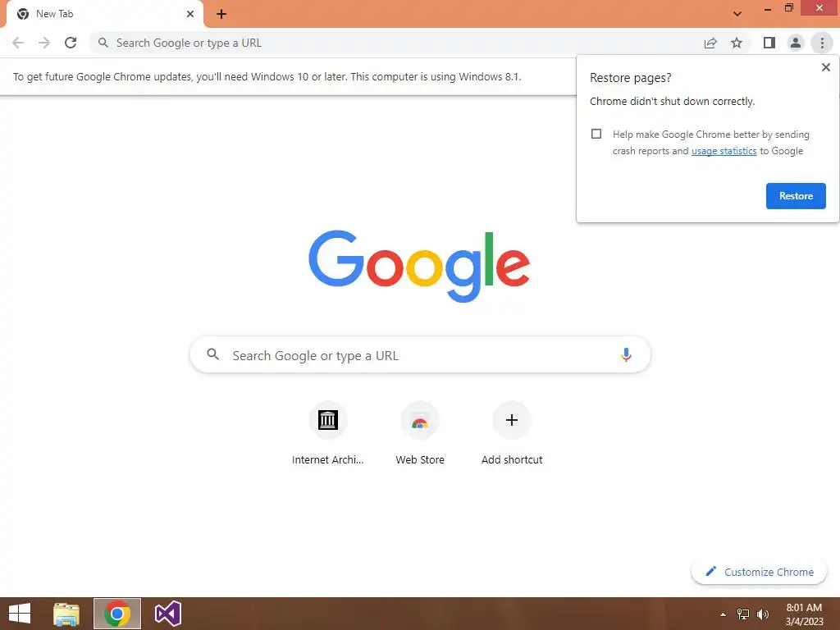Enable sending crash reports checkbox

click(x=596, y=134)
